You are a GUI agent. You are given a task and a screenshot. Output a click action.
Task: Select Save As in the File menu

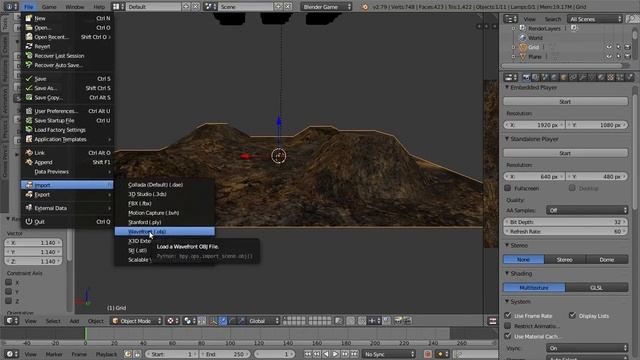click(x=67, y=88)
